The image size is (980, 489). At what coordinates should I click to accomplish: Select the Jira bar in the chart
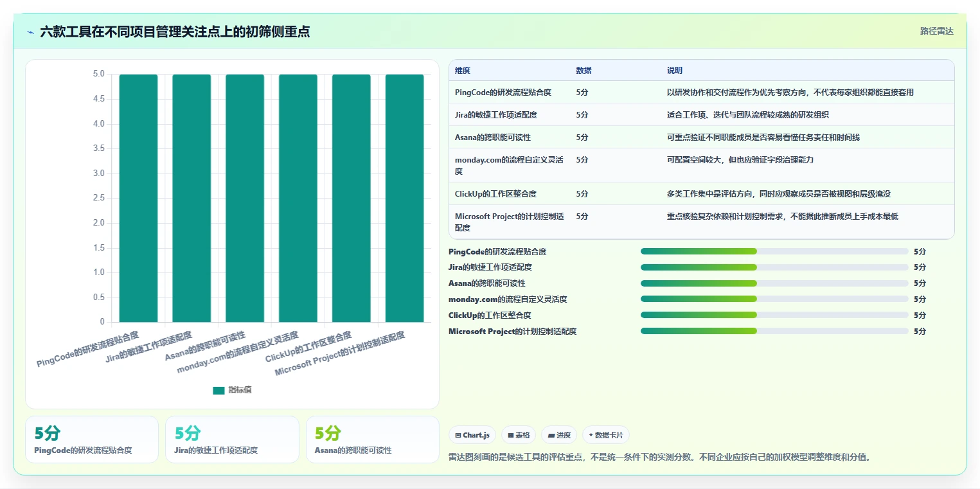point(192,198)
